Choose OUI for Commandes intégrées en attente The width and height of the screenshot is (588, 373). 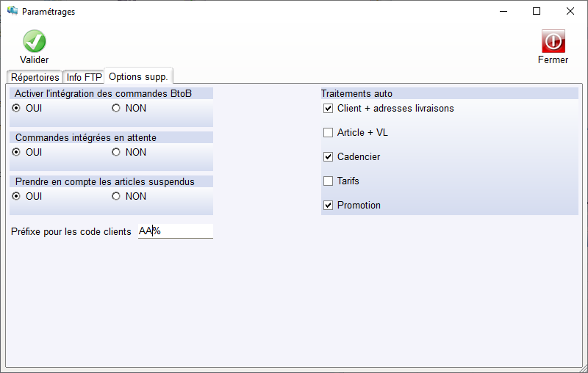[16, 152]
